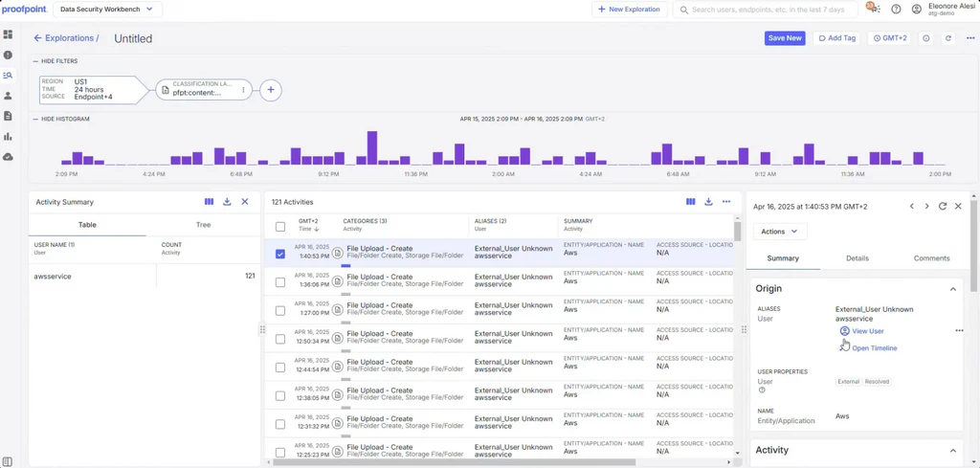Select the Summary tab in detail panel

[783, 258]
